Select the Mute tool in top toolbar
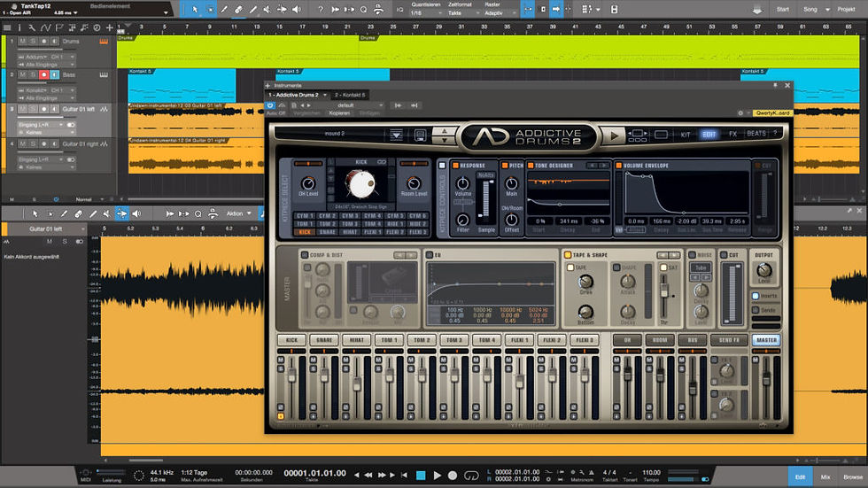Image resolution: width=868 pixels, height=488 pixels. point(267,9)
